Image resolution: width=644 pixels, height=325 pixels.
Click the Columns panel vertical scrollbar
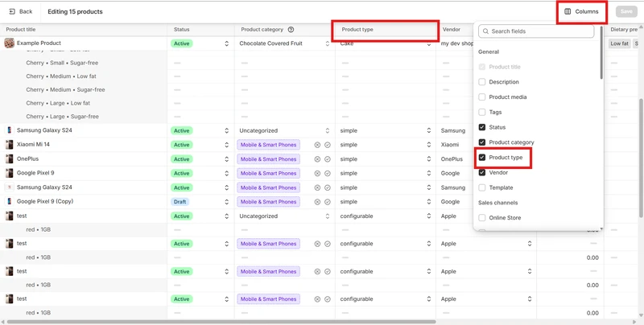(x=601, y=53)
